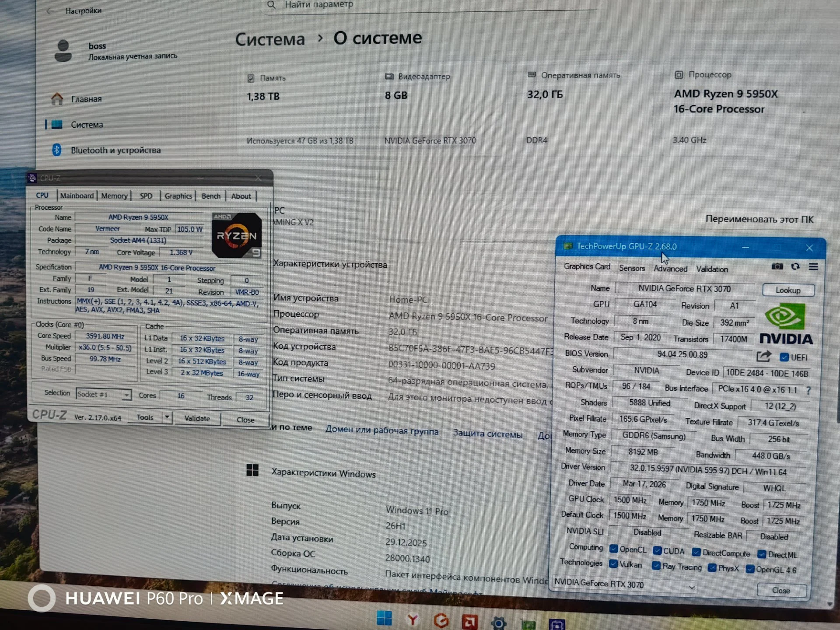Click the boss user avatar in Settings
The height and width of the screenshot is (630, 840).
click(63, 51)
